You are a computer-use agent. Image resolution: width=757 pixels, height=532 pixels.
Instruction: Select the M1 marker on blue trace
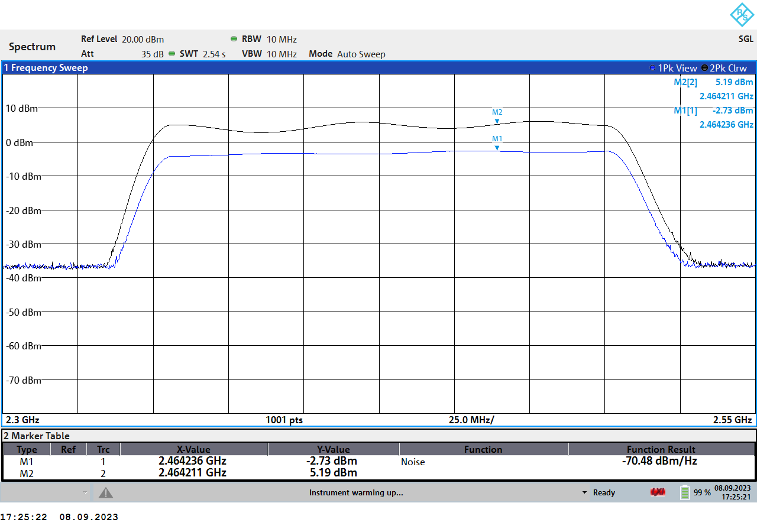(x=497, y=148)
